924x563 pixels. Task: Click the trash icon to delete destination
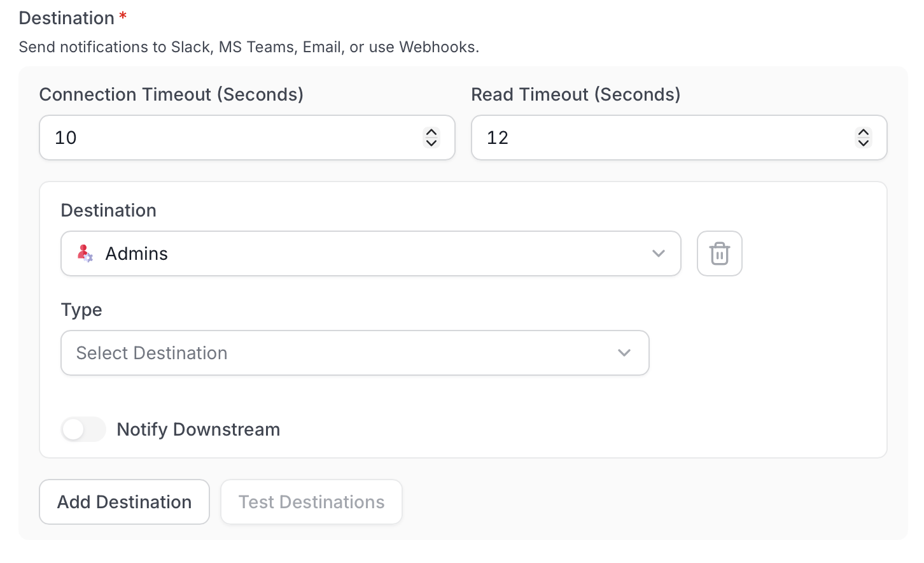719,253
